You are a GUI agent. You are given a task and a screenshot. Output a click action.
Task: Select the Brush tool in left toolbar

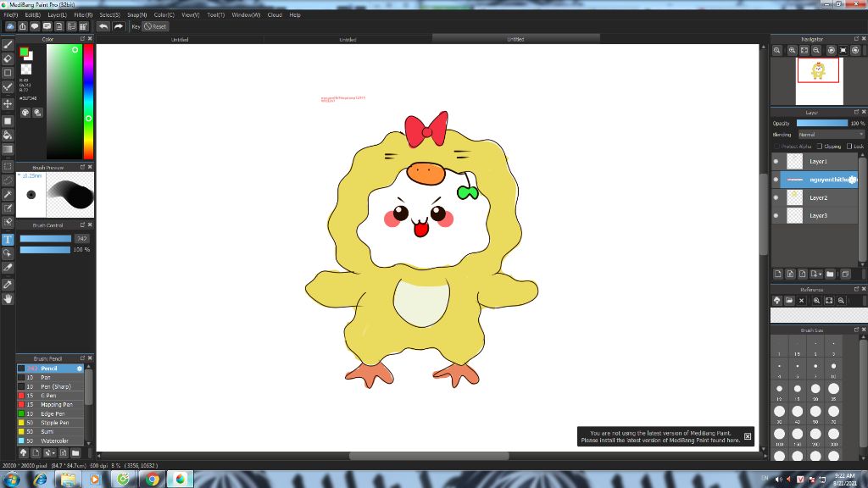(x=8, y=45)
